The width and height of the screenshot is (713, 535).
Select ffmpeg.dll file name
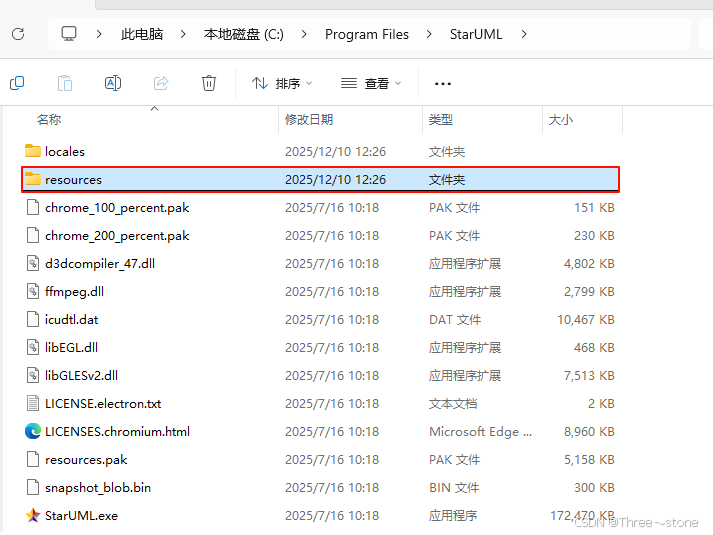click(75, 292)
